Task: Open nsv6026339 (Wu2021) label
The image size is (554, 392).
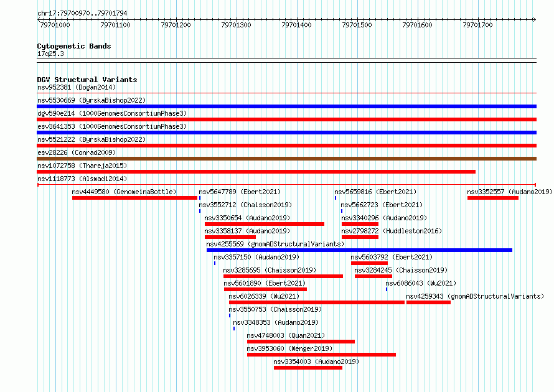Action: tap(264, 296)
